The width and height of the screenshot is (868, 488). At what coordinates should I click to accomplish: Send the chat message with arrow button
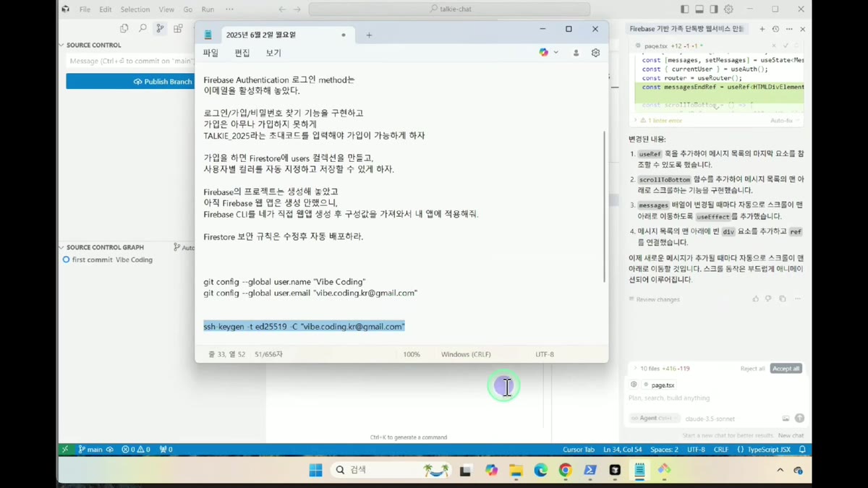(799, 418)
